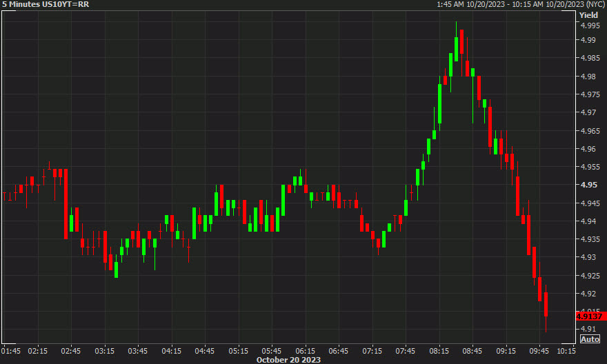Click the 02:15 time axis label
The width and height of the screenshot is (607, 364).
pyautogui.click(x=37, y=351)
